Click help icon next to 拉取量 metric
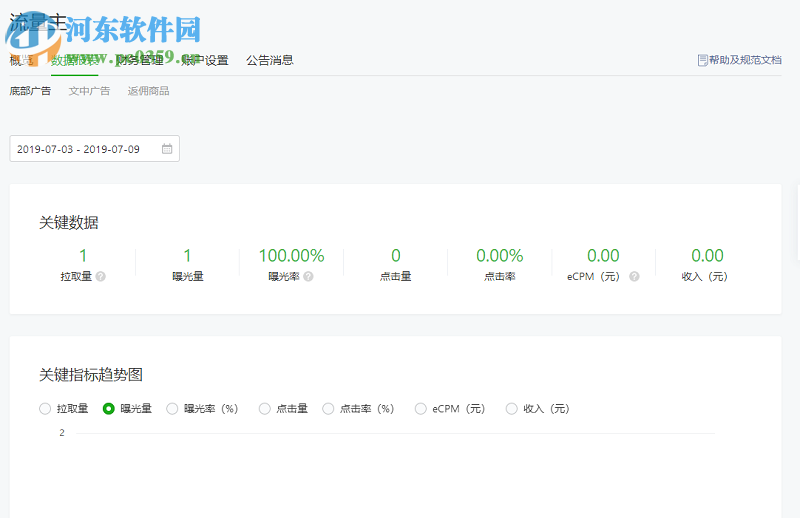Screen dimensions: 800x518 point(100,276)
